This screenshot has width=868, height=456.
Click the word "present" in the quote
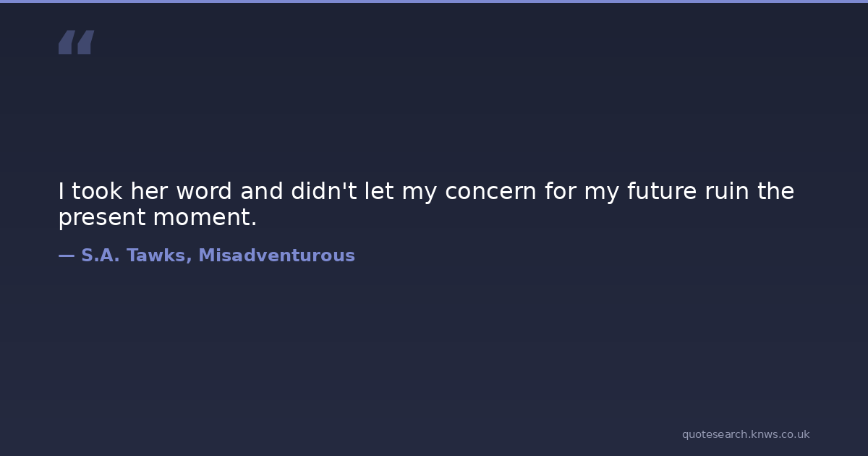101,218
